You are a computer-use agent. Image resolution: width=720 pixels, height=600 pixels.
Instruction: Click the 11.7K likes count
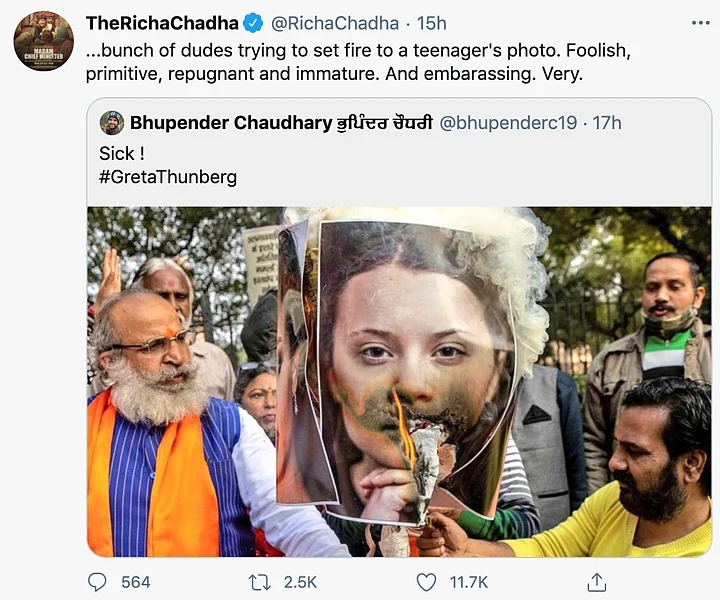tap(469, 582)
